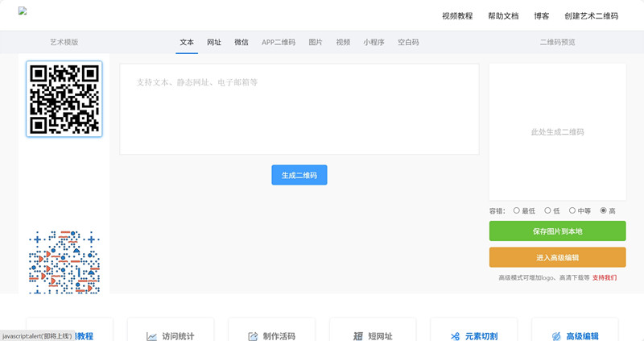Set error tolerance to 高
The height and width of the screenshot is (341, 644).
point(603,210)
